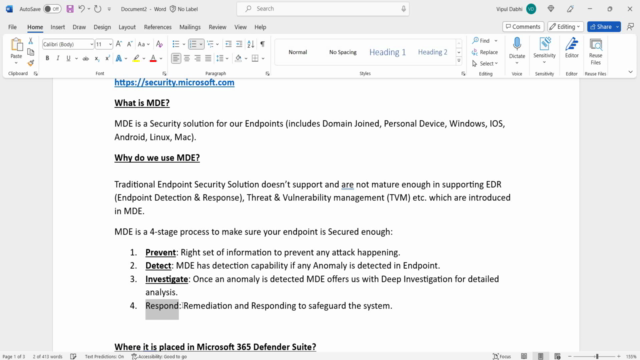Adjust the zoom slider in status bar
The image size is (640, 360).
point(597,356)
